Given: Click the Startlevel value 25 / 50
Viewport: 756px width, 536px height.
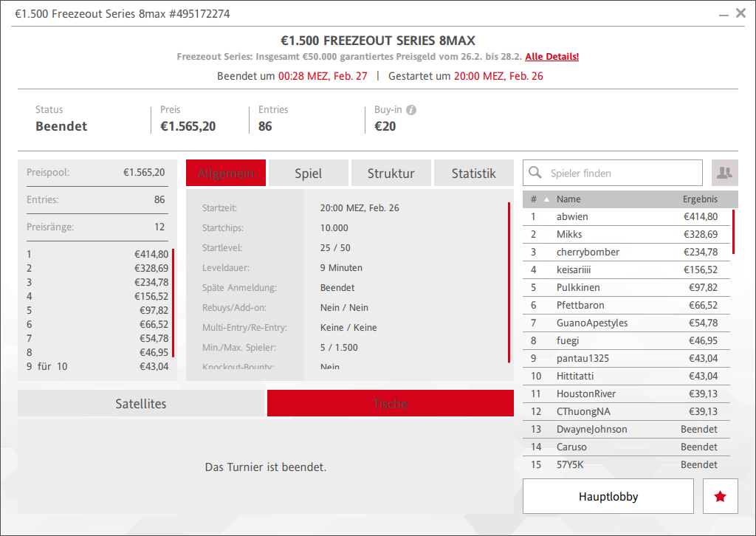Looking at the screenshot, I should pos(335,248).
